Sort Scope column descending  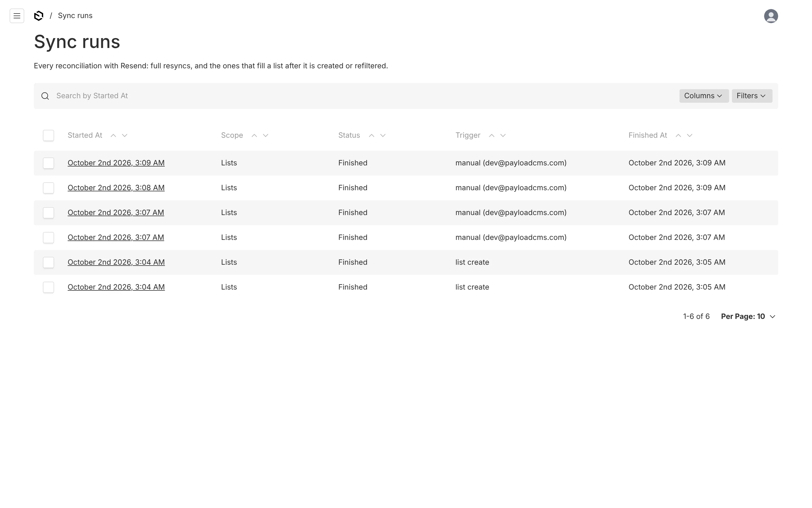pos(265,135)
